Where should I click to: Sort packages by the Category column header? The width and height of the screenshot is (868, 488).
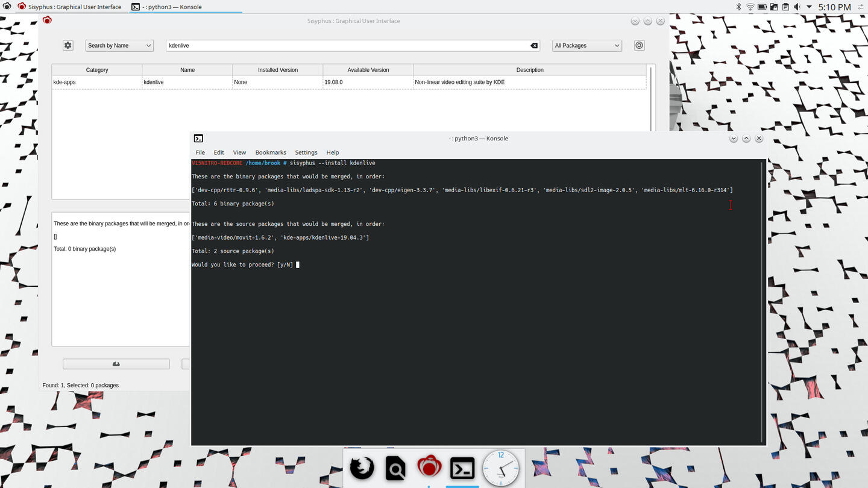[97, 70]
